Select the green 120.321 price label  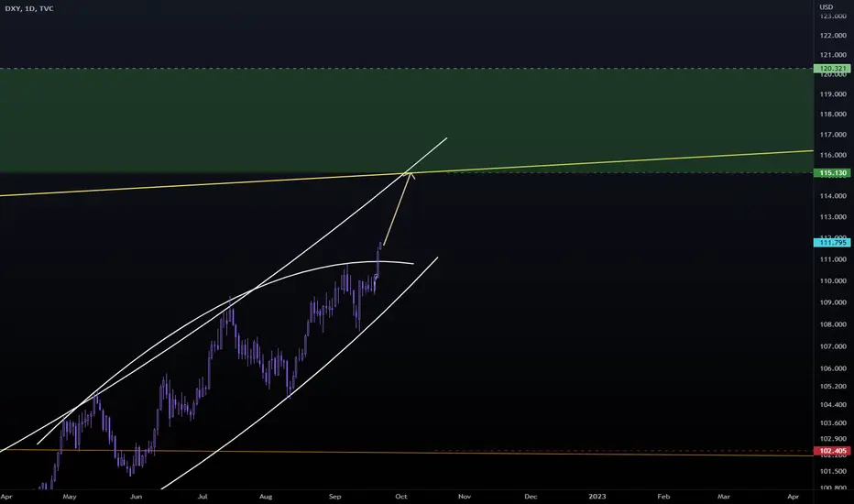pos(832,69)
